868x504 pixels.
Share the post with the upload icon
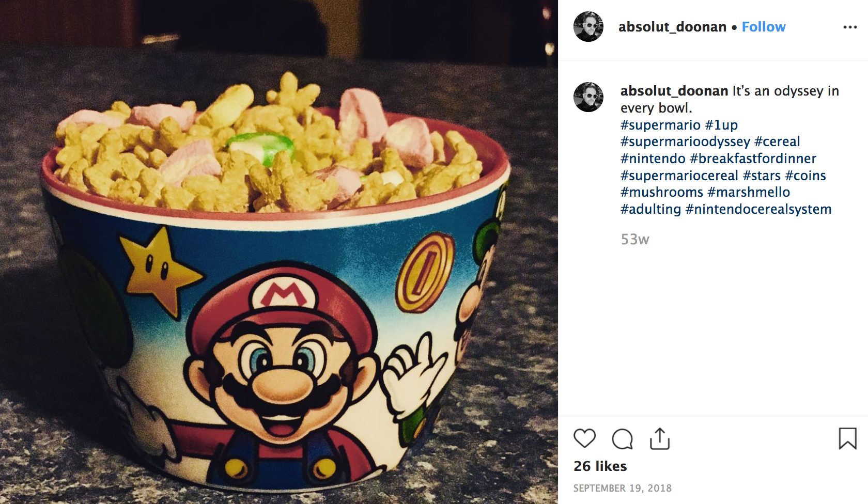point(660,438)
